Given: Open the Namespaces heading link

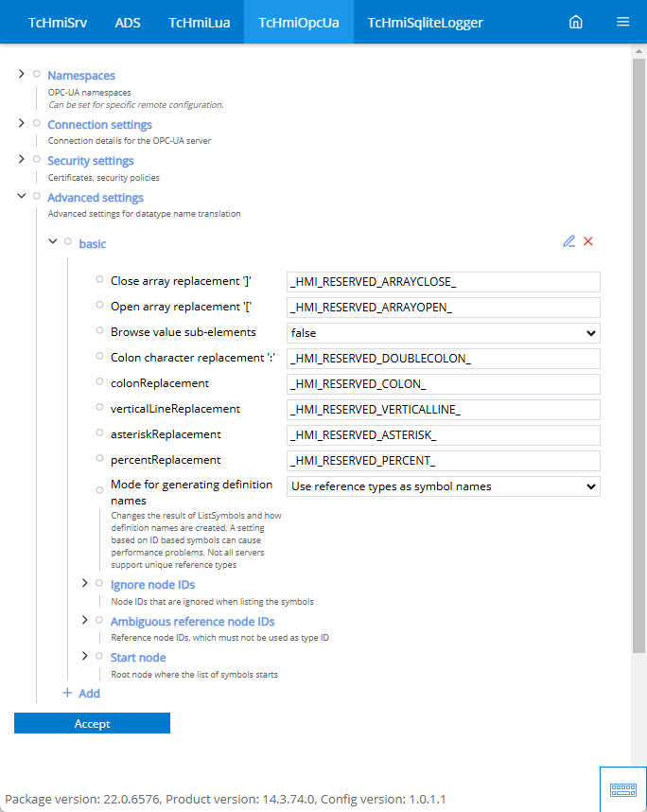Looking at the screenshot, I should pos(81,76).
